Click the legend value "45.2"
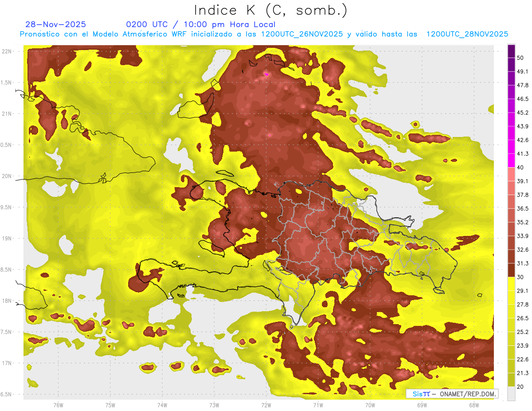Screen dimensions: 532x411 point(523,113)
